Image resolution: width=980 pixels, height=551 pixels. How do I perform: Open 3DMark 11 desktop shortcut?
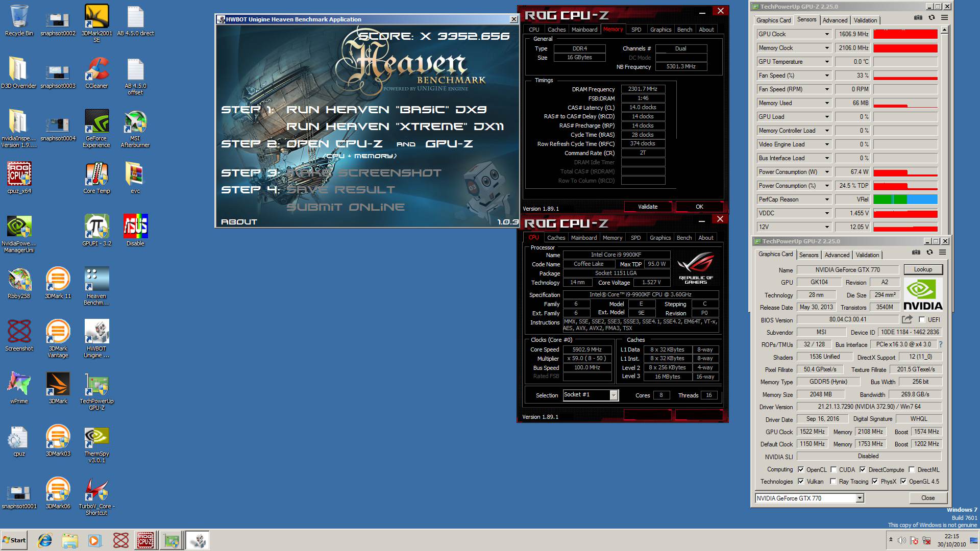58,283
